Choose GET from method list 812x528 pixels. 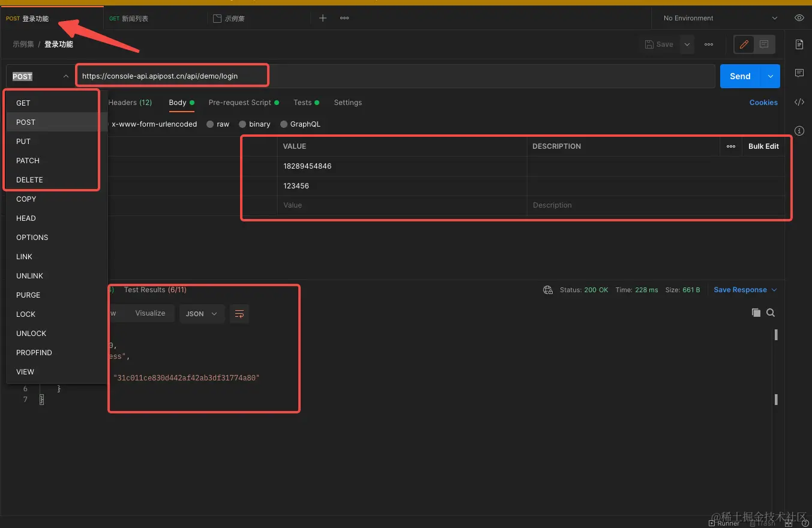click(x=56, y=103)
